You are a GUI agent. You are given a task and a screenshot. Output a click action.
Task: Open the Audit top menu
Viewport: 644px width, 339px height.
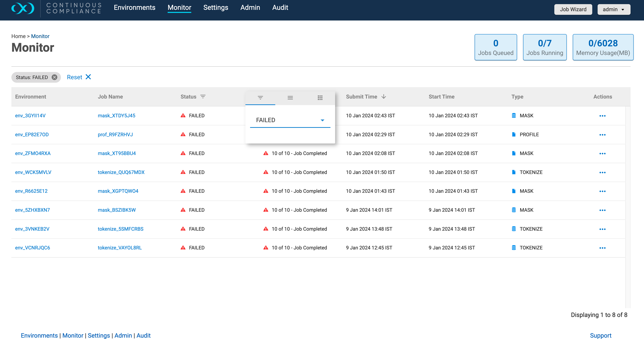pyautogui.click(x=280, y=7)
